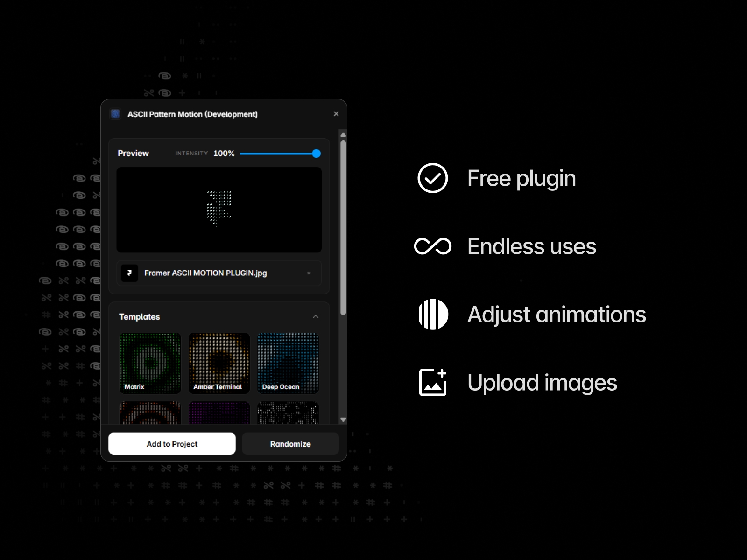Click the Upload images text
This screenshot has width=747, height=560.
point(542,383)
